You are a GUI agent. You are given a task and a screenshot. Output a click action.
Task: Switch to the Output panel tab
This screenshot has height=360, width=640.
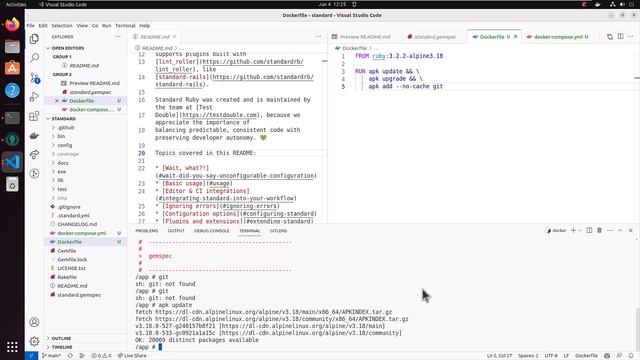pyautogui.click(x=176, y=231)
